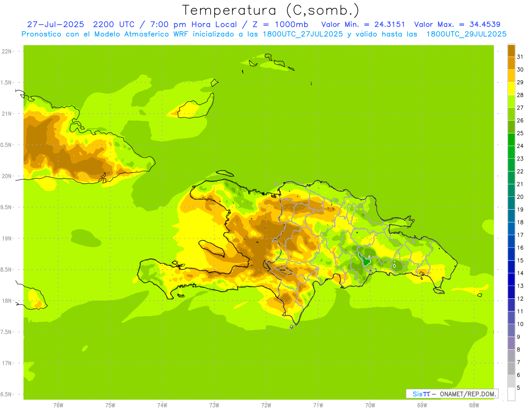Click the '2200 UTC' time text
The height and width of the screenshot is (411, 532).
(115, 24)
